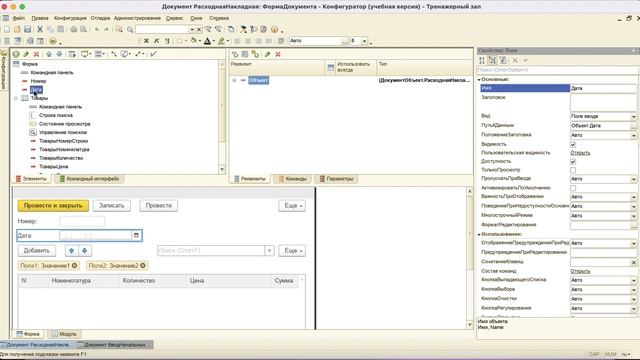
Task: Click the properties panel search field
Action: (557, 70)
